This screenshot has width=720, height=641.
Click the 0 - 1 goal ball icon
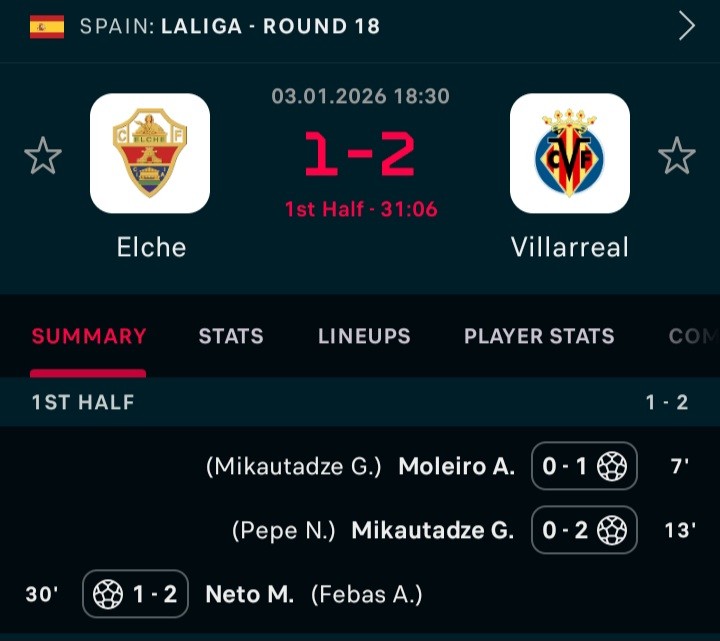point(612,466)
